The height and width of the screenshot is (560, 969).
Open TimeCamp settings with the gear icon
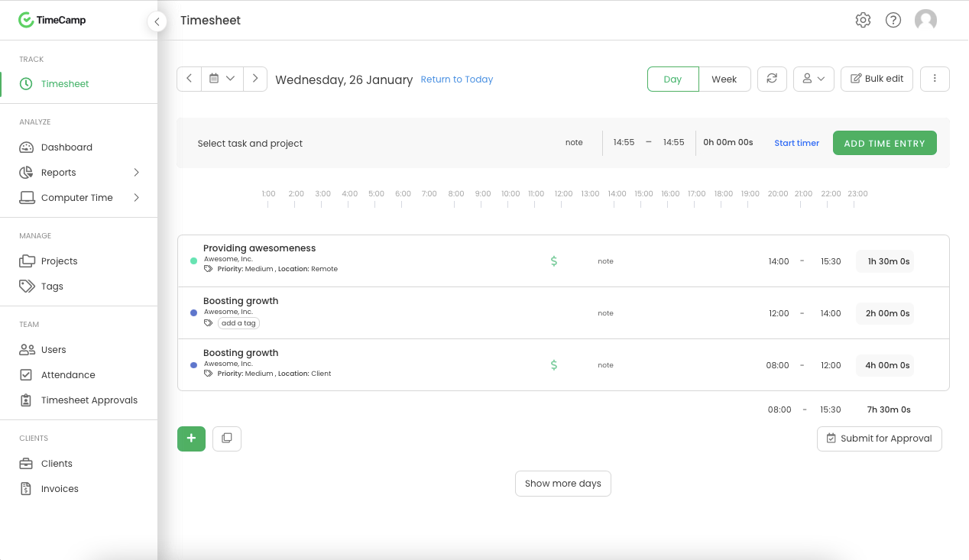863,20
